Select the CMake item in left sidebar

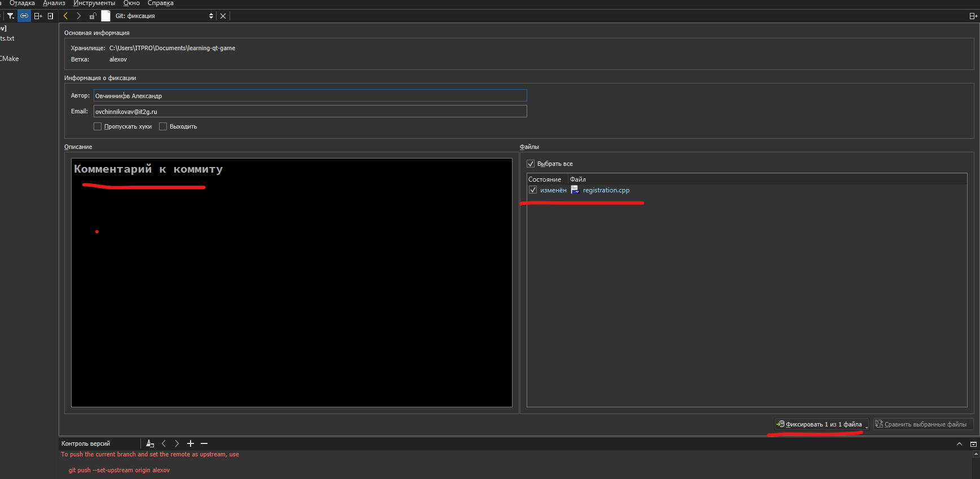coord(10,59)
